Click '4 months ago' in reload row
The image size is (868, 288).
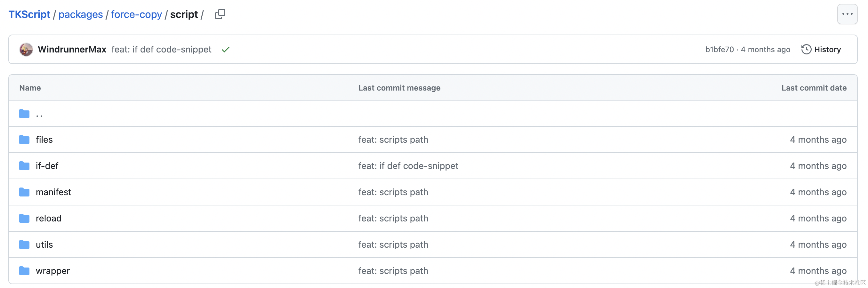pos(818,218)
